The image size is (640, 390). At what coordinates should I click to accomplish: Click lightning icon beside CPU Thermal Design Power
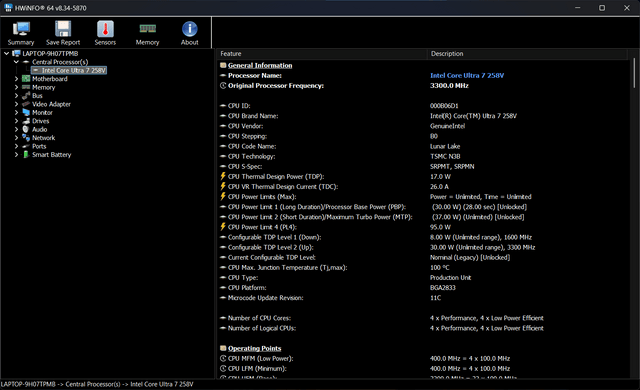tap(223, 176)
